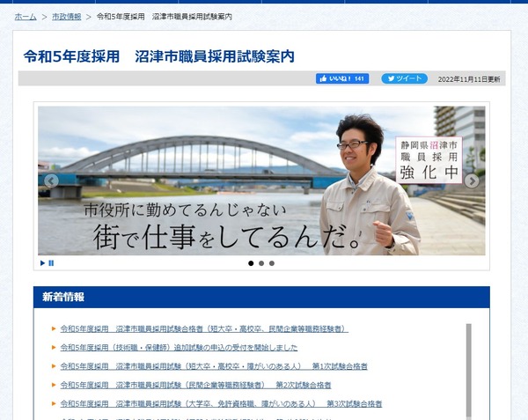Go to the ホーム breadcrumb link
Viewport: 528px width, 420px height.
pos(26,17)
